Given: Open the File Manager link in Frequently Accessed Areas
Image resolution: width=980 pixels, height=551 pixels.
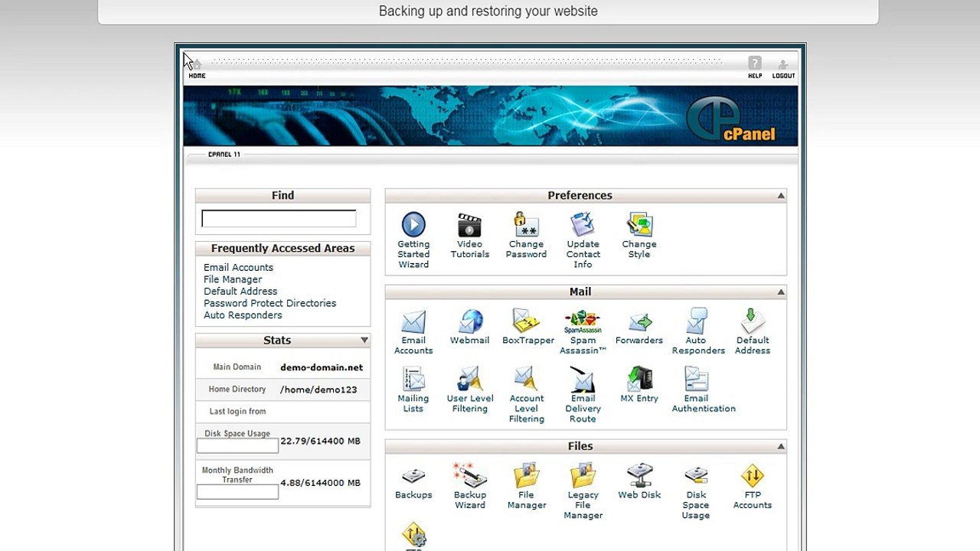Looking at the screenshot, I should point(233,279).
